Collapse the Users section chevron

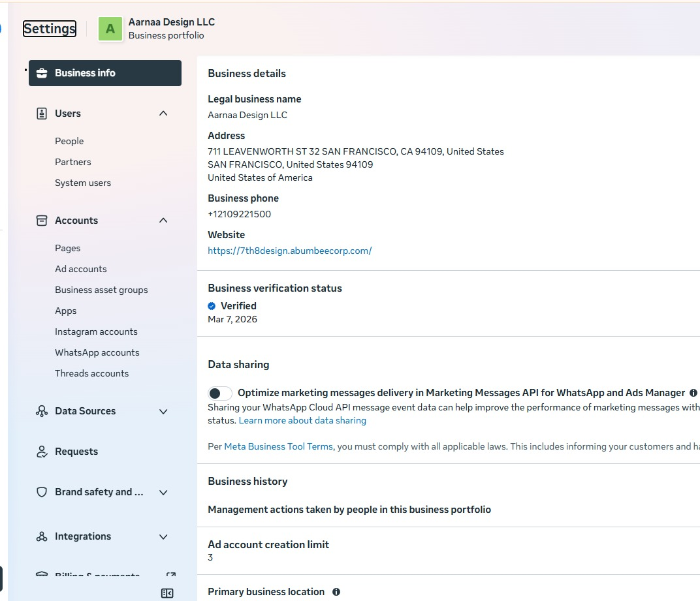click(163, 114)
